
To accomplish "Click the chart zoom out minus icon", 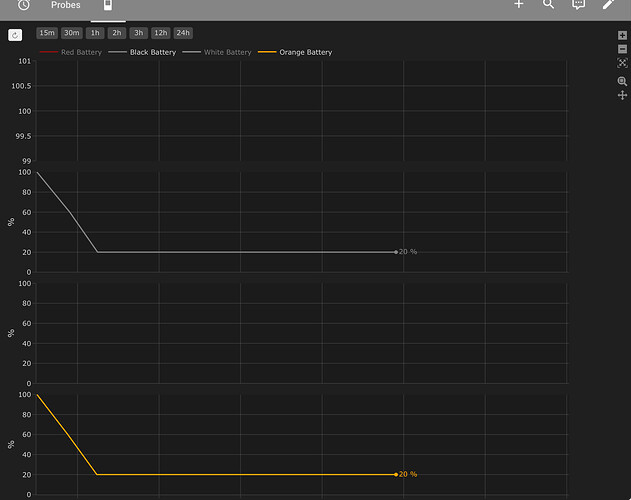I will (622, 49).
